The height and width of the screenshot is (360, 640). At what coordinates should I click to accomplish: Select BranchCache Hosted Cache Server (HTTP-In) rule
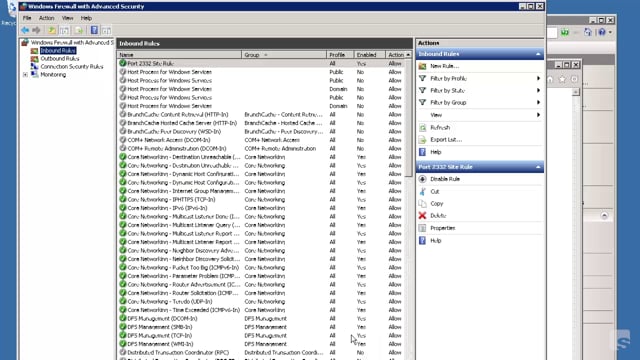click(261, 123)
